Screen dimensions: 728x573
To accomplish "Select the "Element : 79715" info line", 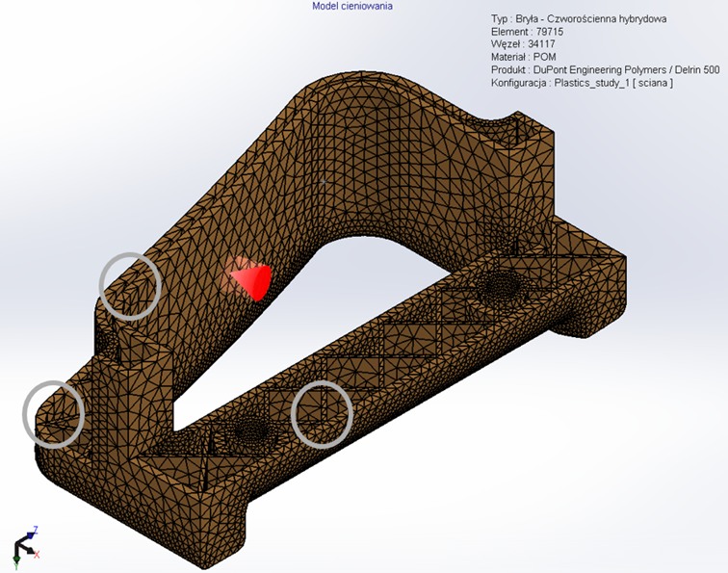I will (527, 32).
